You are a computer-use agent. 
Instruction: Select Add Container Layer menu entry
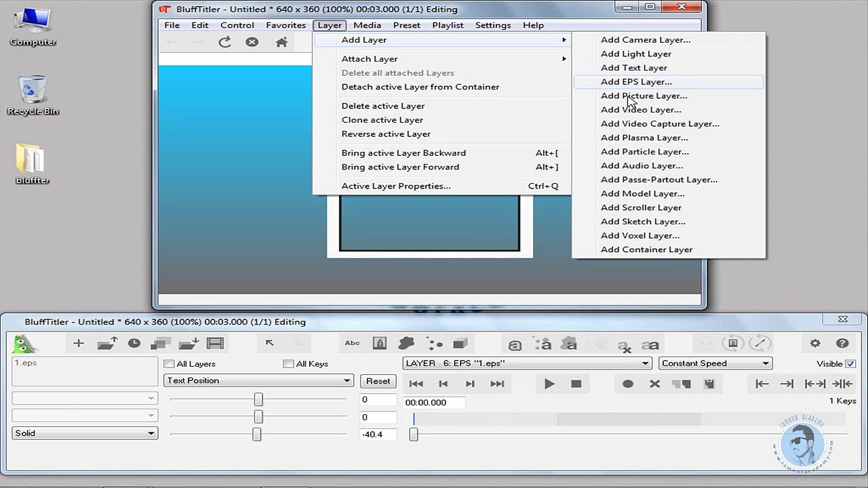pyautogui.click(x=669, y=249)
